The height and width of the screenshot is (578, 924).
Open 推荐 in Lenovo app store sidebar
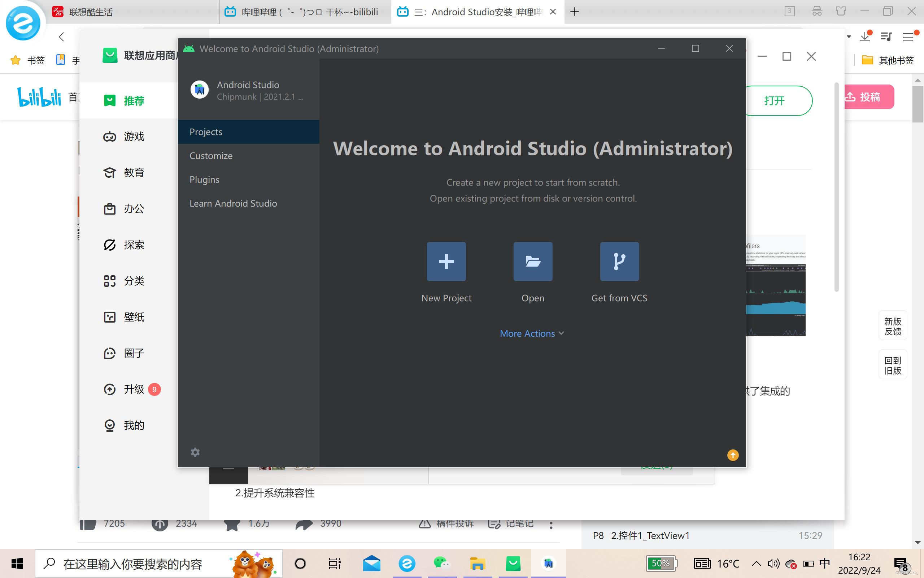(128, 100)
